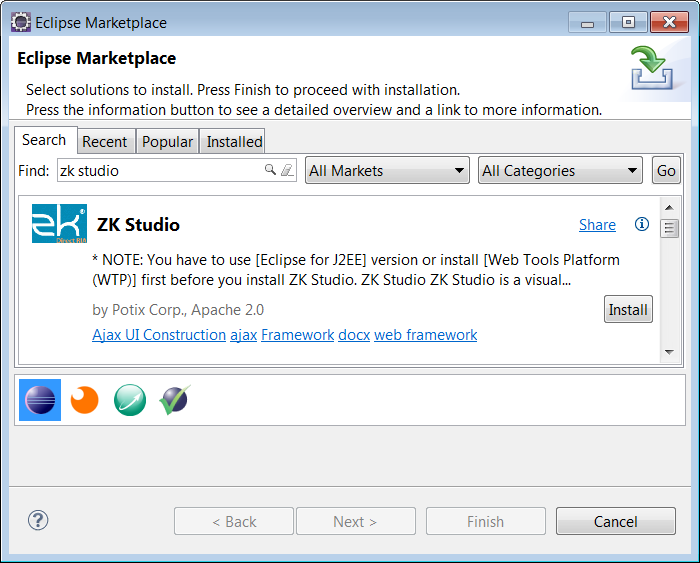Open the Framework tag link
The image size is (700, 563).
(x=297, y=335)
